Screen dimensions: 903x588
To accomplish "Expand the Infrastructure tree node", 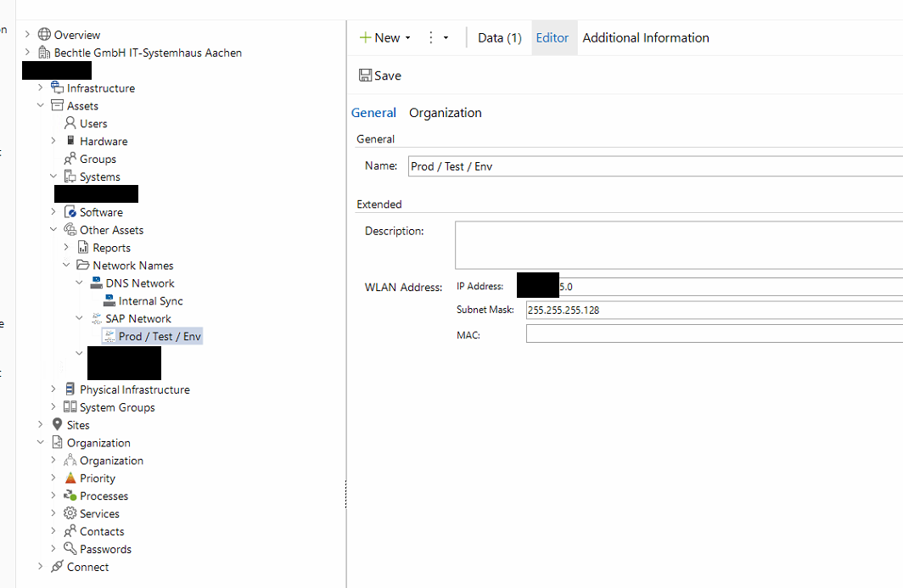I will 40,88.
